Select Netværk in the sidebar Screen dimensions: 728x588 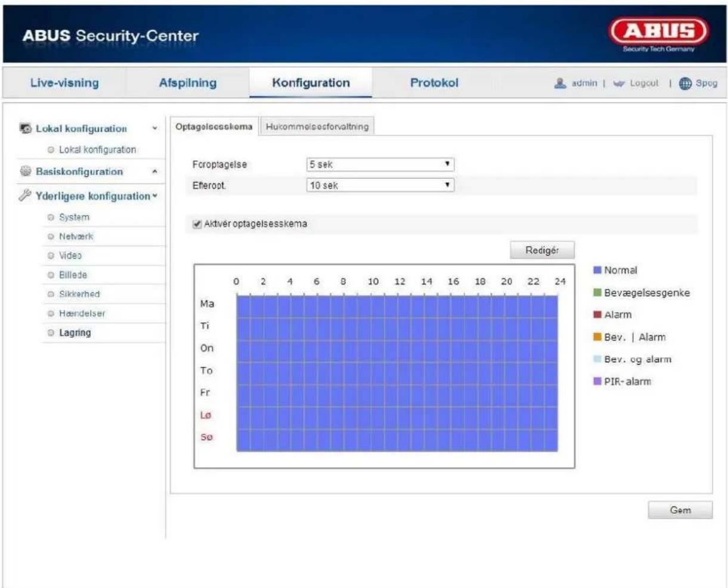pos(76,237)
